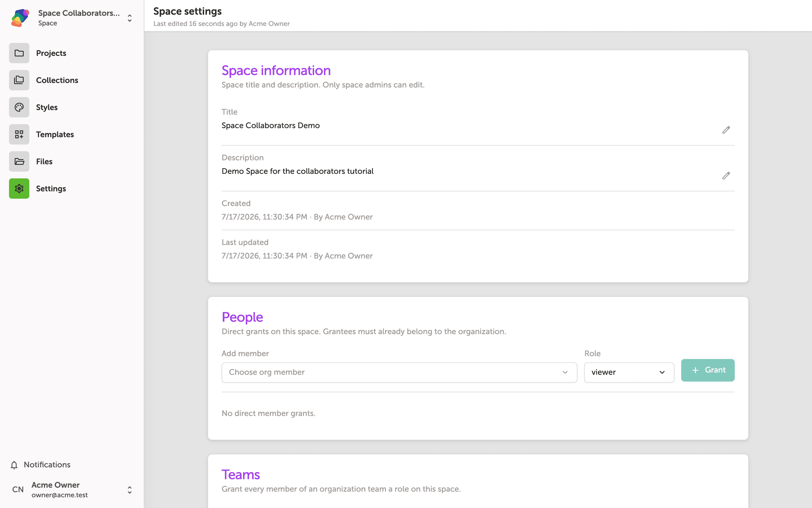Click the People section heading

(242, 317)
